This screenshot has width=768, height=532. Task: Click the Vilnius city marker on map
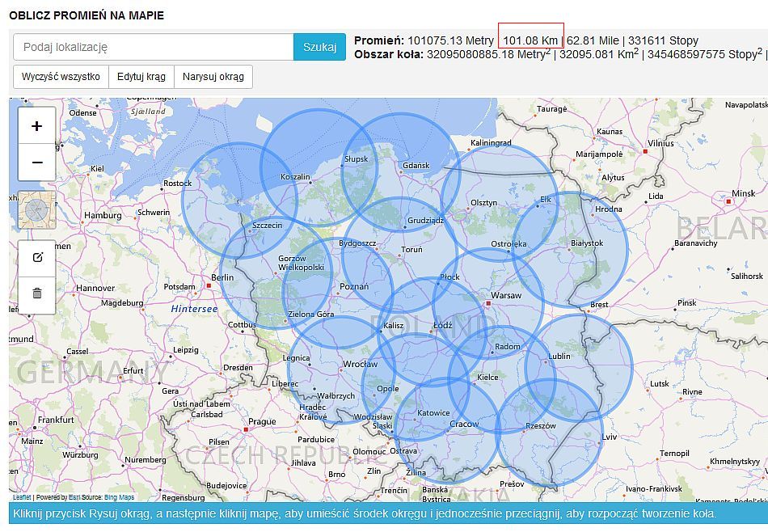point(645,151)
